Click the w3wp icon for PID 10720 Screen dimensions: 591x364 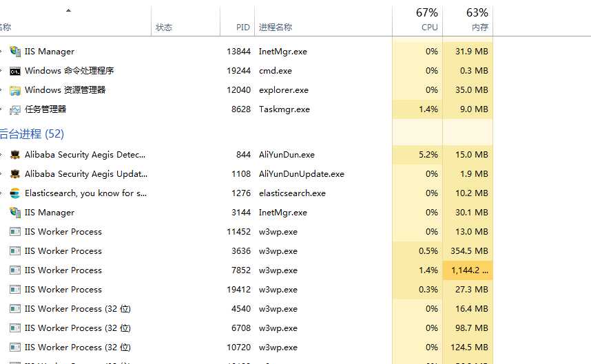pos(15,347)
